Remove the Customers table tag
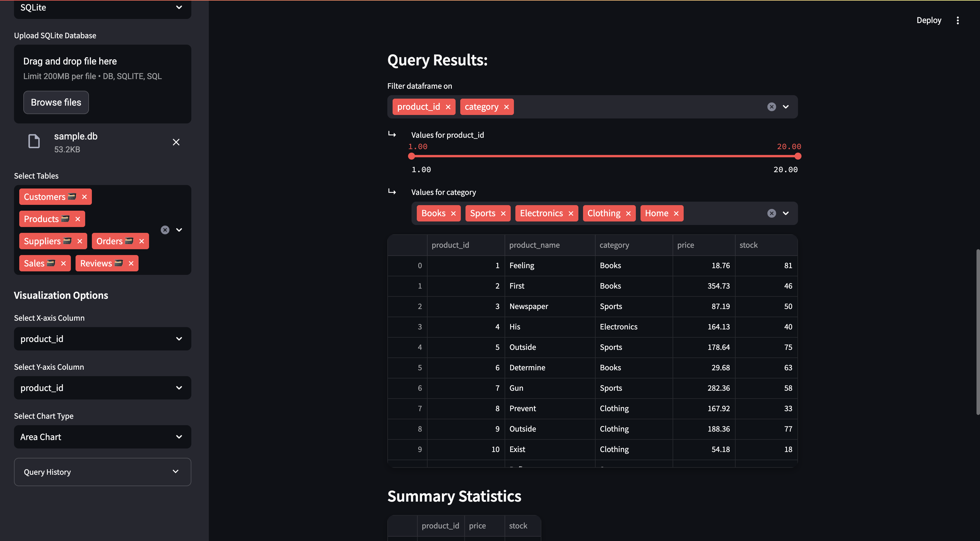980x541 pixels. [85, 197]
